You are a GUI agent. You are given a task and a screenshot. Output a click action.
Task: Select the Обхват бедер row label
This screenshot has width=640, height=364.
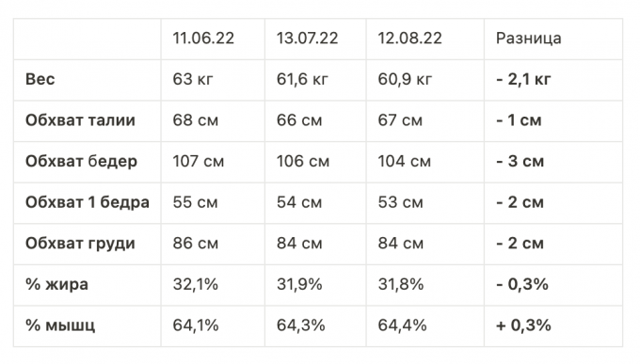click(81, 161)
